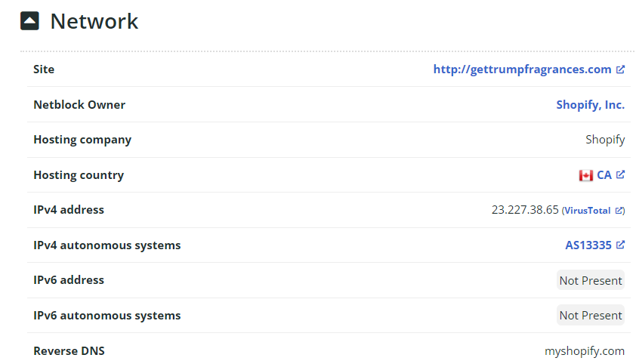Click external link icon beside VirusTotal
Image resolution: width=636 pixels, height=364 pixels.
(x=619, y=211)
